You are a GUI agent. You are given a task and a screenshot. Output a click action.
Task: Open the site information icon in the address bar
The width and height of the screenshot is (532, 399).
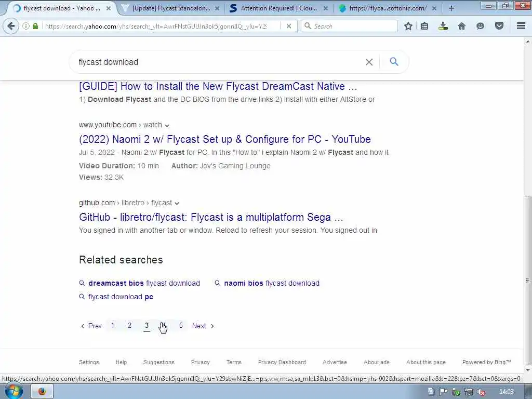(x=26, y=26)
